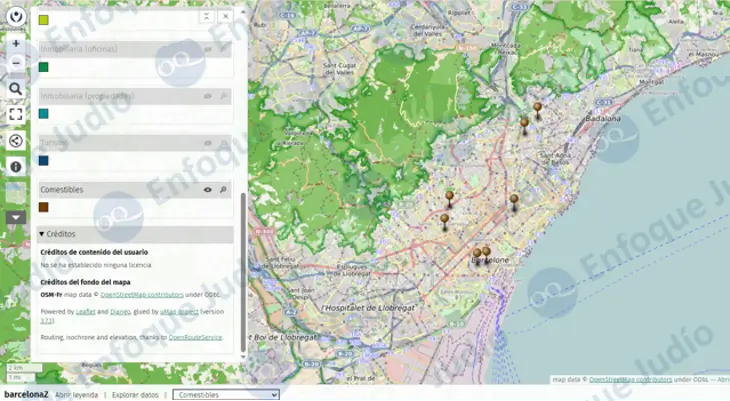This screenshot has height=401, width=730.
Task: Click the yellow-green layer color swatch
Action: tap(44, 20)
